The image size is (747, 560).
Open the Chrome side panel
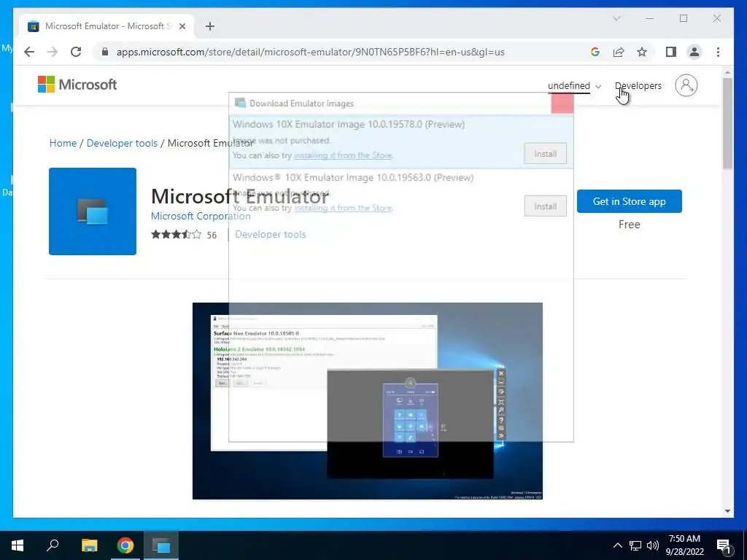pyautogui.click(x=671, y=52)
